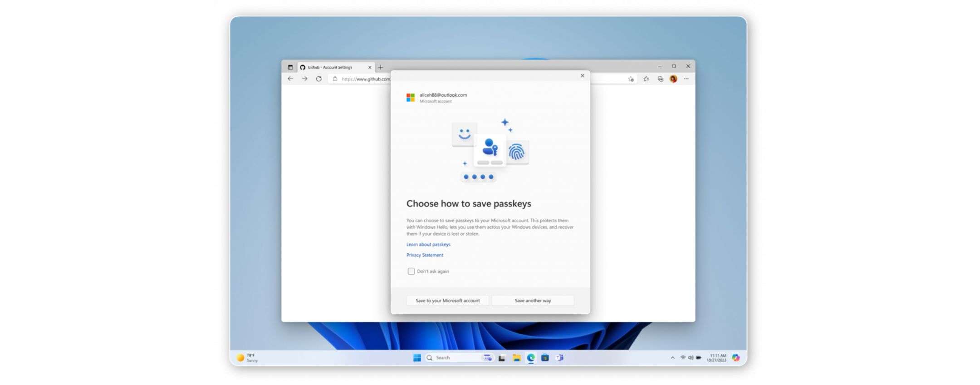The width and height of the screenshot is (980, 385).
Task: Open a new browser tab
Action: tap(381, 67)
